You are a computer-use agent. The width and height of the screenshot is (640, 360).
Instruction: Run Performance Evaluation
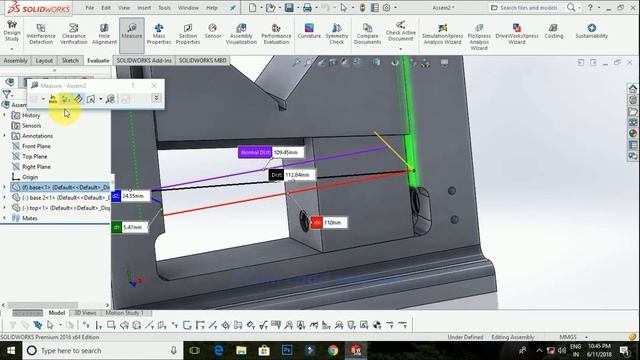tap(276, 34)
